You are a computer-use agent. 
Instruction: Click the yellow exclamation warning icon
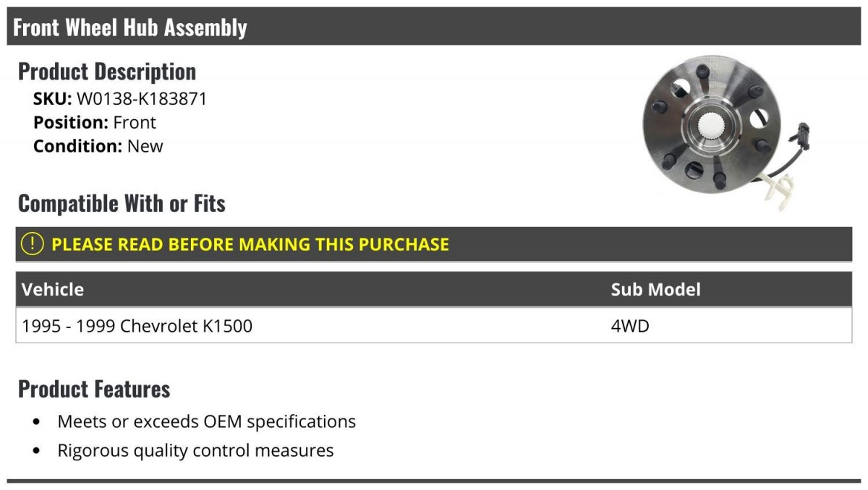click(x=33, y=244)
